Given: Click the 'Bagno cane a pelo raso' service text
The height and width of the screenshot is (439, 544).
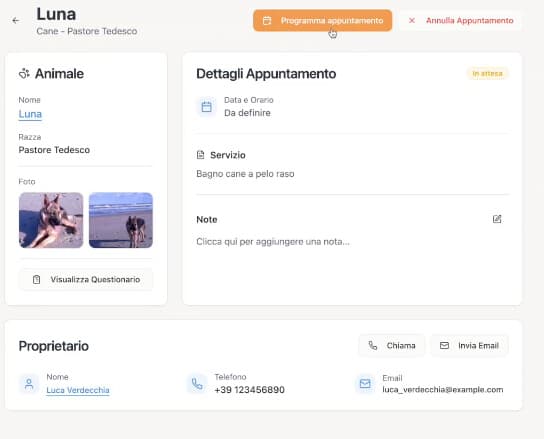Looking at the screenshot, I should point(245,174).
